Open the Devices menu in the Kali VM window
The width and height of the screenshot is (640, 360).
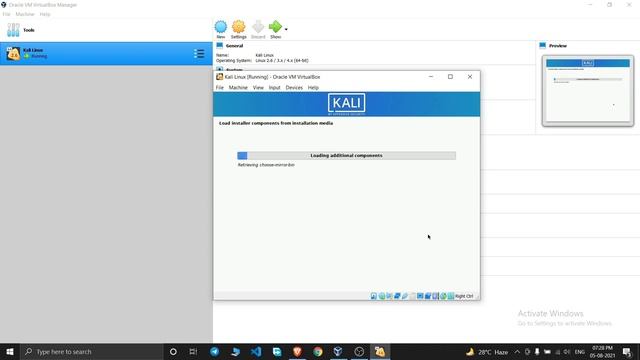pos(294,88)
